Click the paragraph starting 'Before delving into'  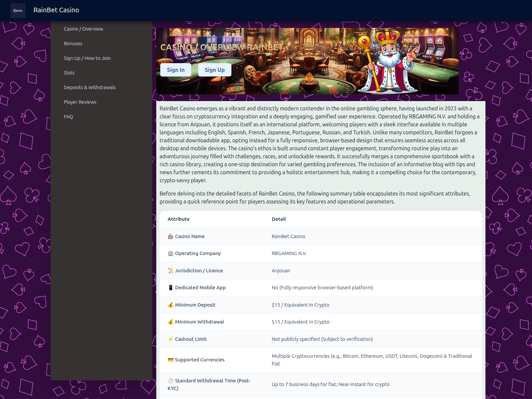pyautogui.click(x=315, y=198)
